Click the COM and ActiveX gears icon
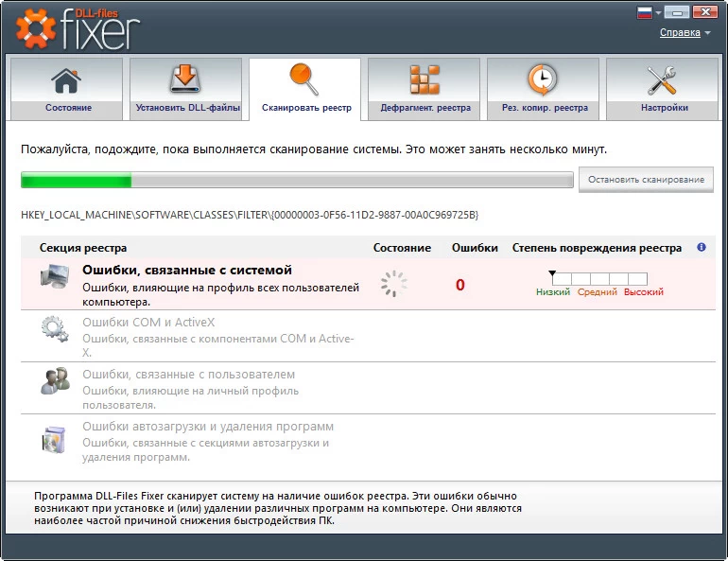This screenshot has height=561, width=728. 53,329
